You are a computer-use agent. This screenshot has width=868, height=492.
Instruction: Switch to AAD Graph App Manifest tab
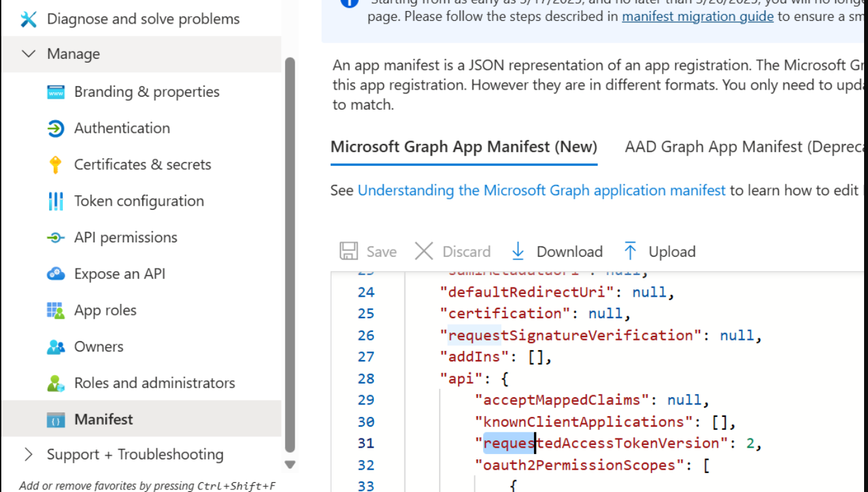tap(744, 147)
